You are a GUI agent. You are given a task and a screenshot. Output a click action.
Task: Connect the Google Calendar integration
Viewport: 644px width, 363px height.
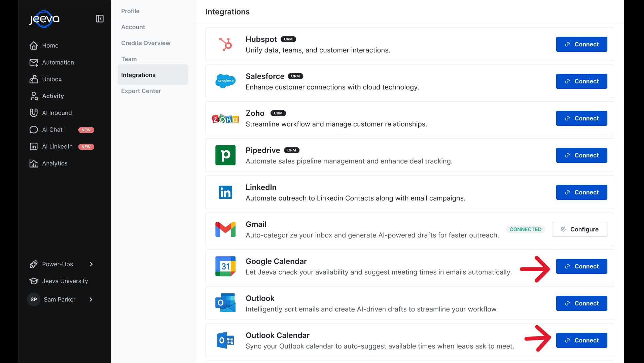[581, 266]
